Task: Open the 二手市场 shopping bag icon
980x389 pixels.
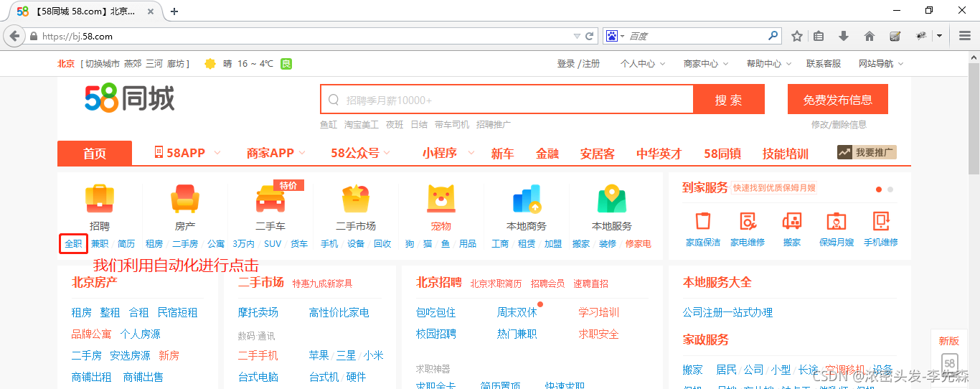Action: 356,199
